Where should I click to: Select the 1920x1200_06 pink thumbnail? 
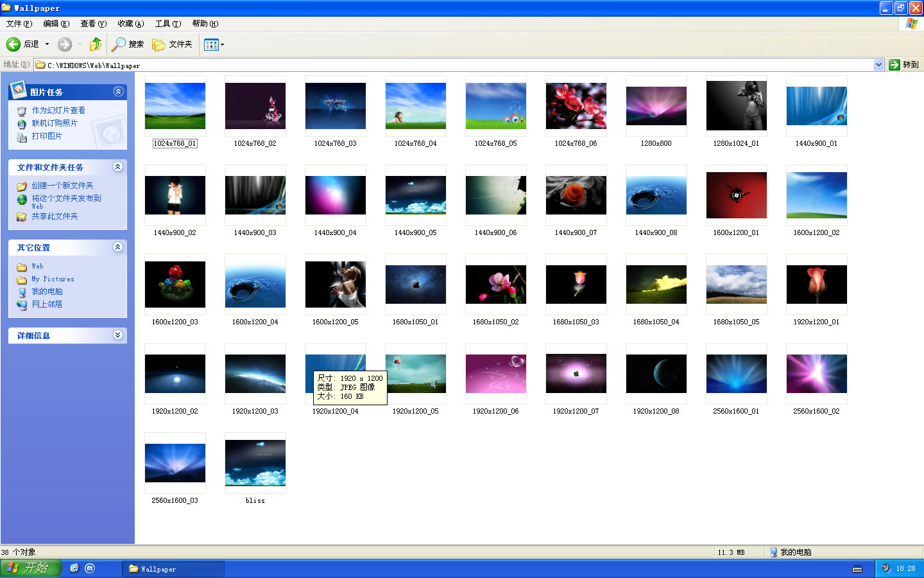(x=496, y=374)
